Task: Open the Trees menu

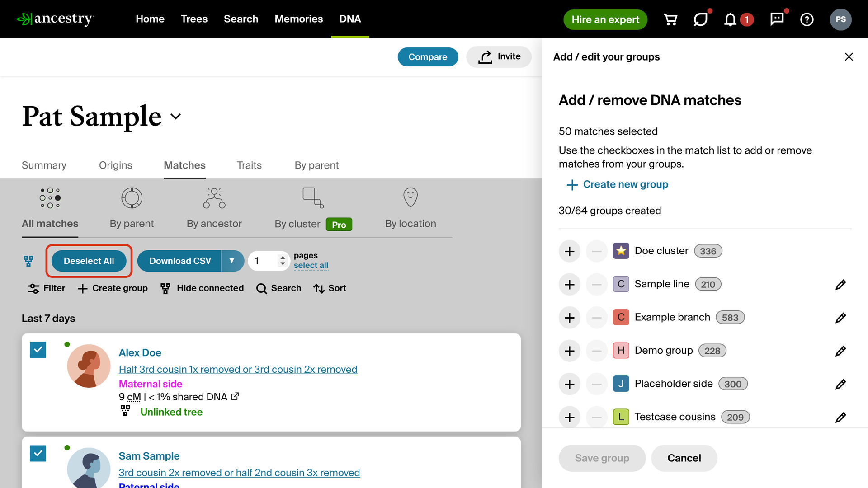Action: pyautogui.click(x=194, y=19)
